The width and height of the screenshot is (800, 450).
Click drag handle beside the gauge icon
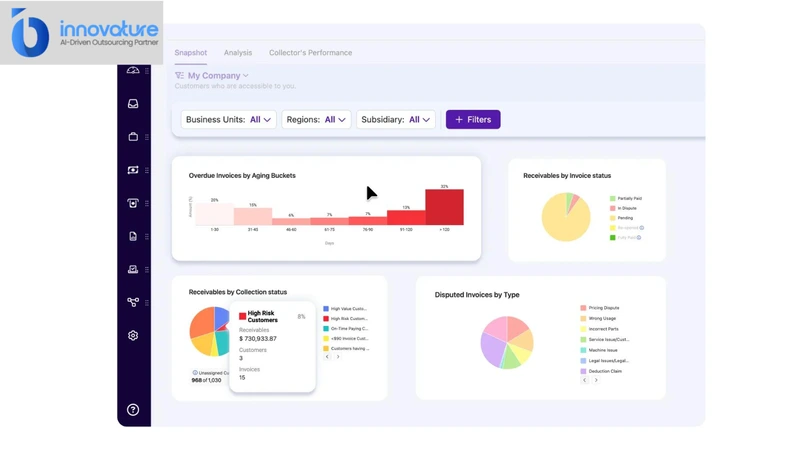pyautogui.click(x=147, y=70)
